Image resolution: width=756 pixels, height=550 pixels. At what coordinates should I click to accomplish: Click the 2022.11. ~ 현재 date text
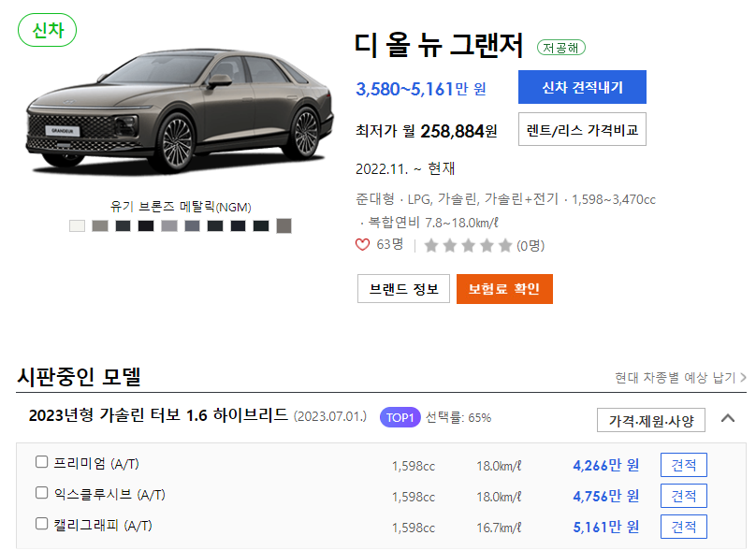point(405,168)
